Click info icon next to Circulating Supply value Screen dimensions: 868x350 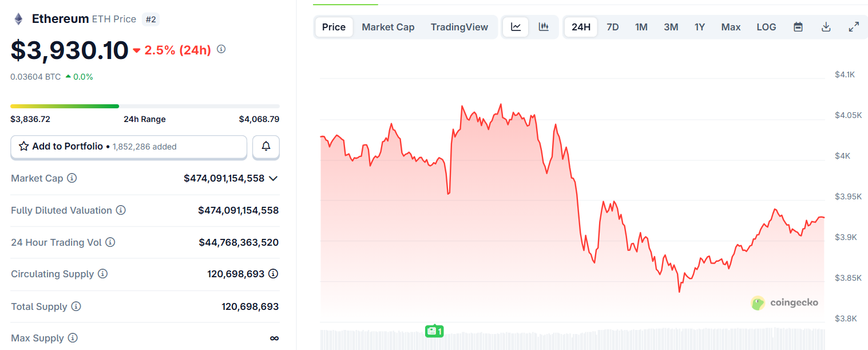[274, 274]
